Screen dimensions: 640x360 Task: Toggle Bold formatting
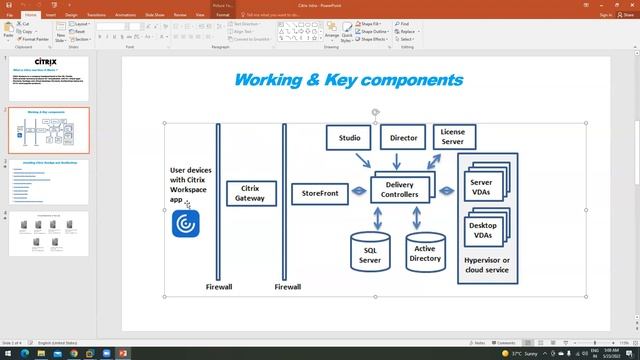(100, 37)
